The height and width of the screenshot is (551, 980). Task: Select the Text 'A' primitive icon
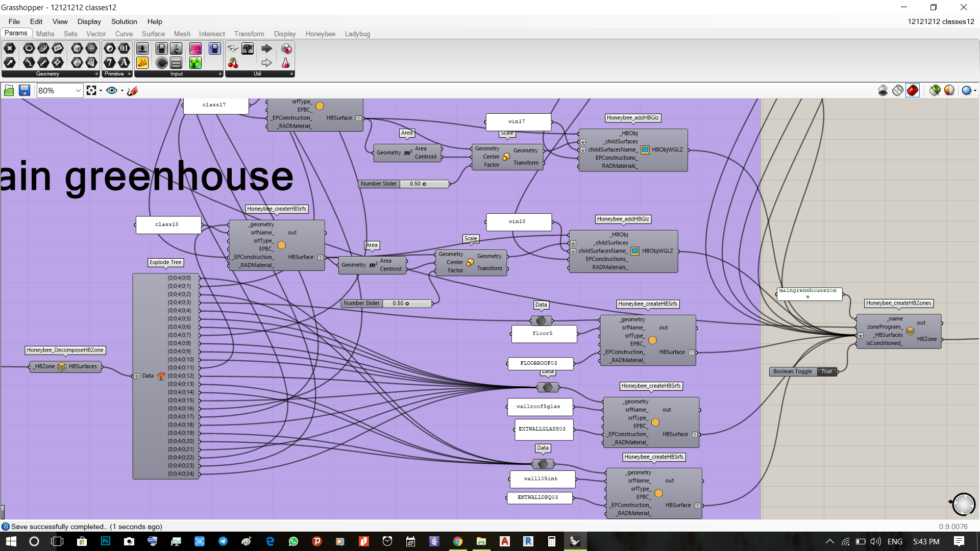pyautogui.click(x=124, y=63)
